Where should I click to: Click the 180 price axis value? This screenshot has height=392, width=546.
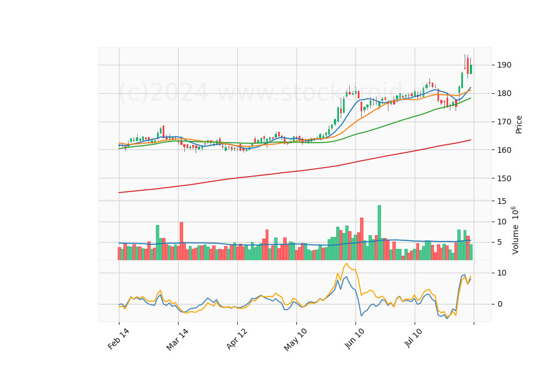504,93
